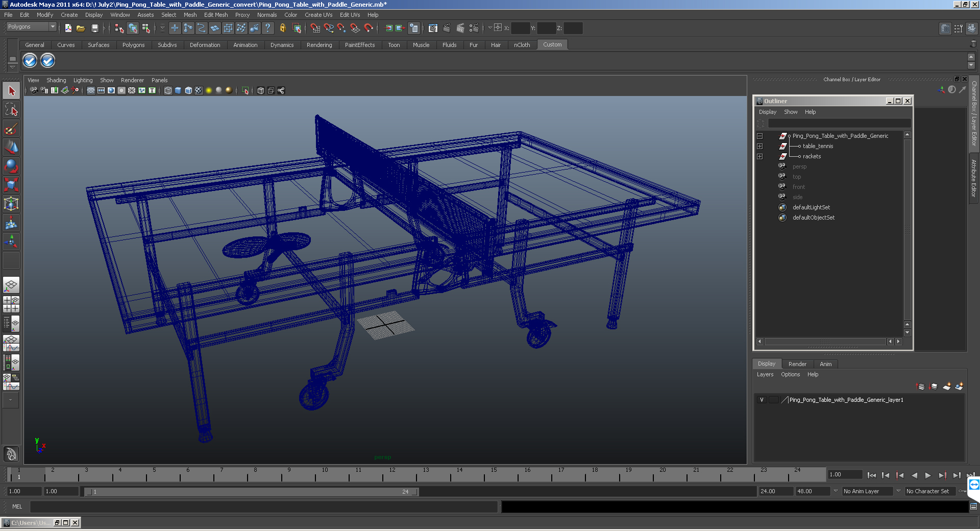980x531 pixels.
Task: Click first custom shelf checkmark button
Action: [x=30, y=61]
